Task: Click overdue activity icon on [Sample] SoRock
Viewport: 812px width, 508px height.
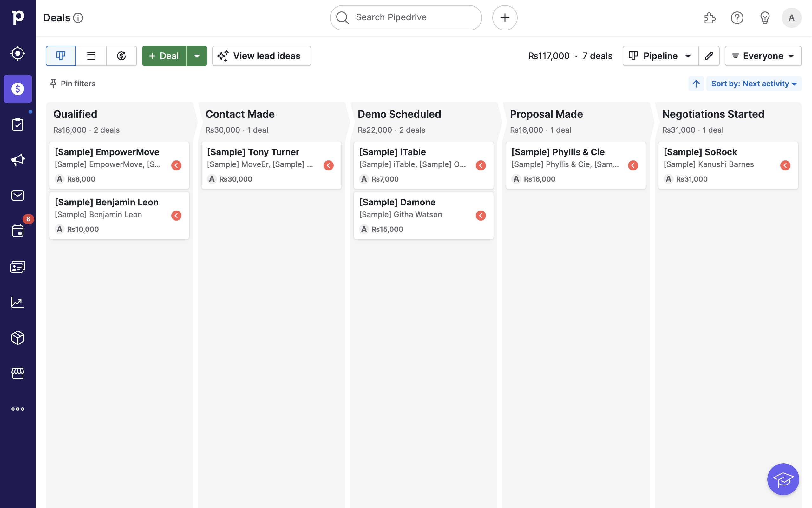Action: point(785,165)
